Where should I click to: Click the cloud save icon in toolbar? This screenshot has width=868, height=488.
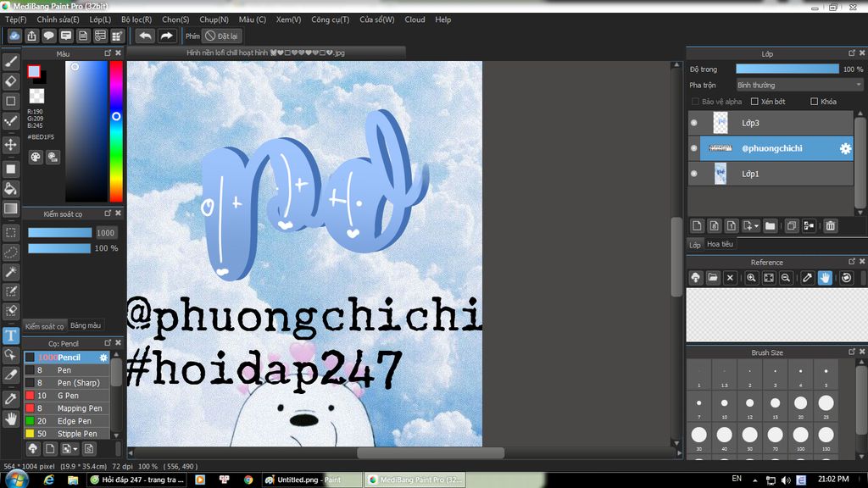(14, 36)
